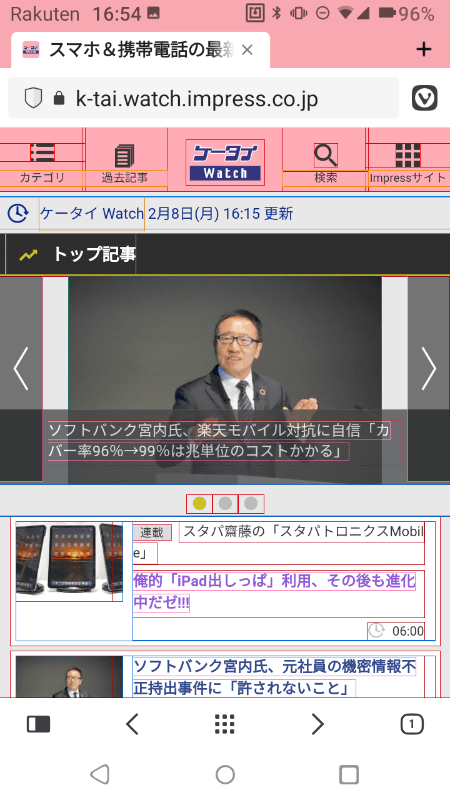The width and height of the screenshot is (450, 800).
Task: Select the second carousel dot
Action: click(225, 504)
